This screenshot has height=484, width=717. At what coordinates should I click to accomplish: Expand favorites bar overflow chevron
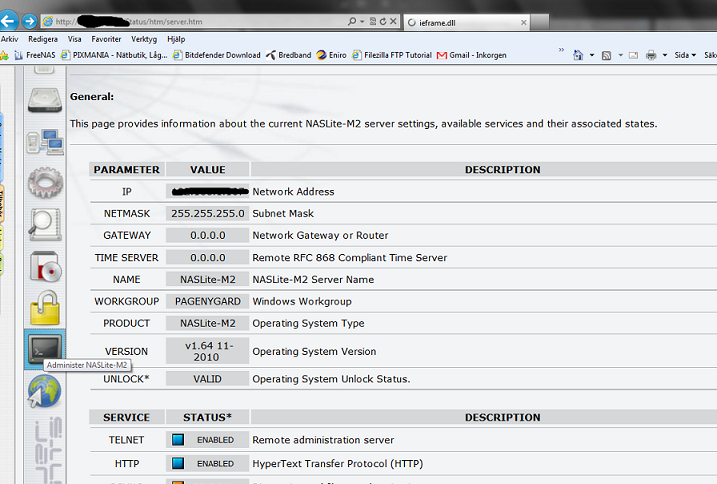561,49
